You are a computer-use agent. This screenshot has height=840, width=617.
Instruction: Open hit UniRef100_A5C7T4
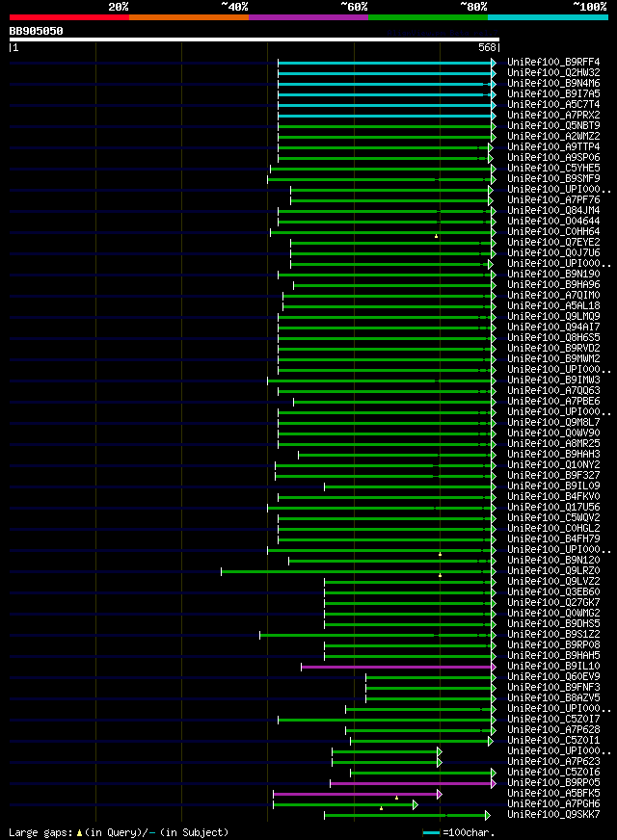pos(553,104)
